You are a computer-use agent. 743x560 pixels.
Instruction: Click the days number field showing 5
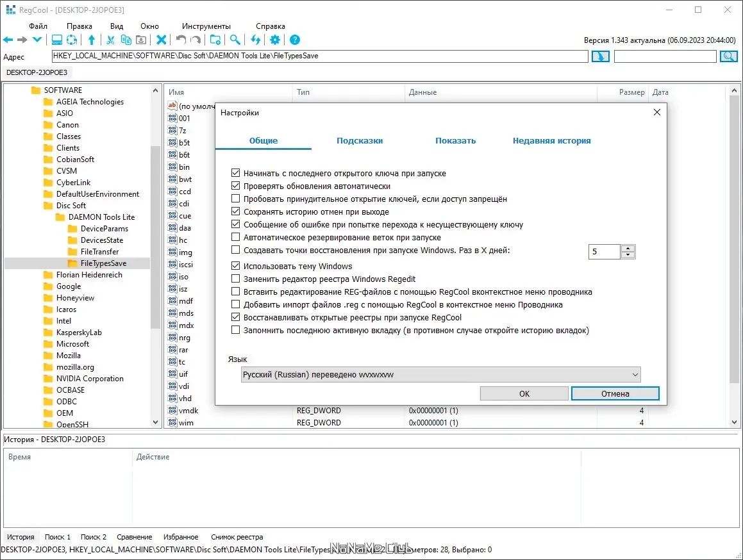[604, 252]
